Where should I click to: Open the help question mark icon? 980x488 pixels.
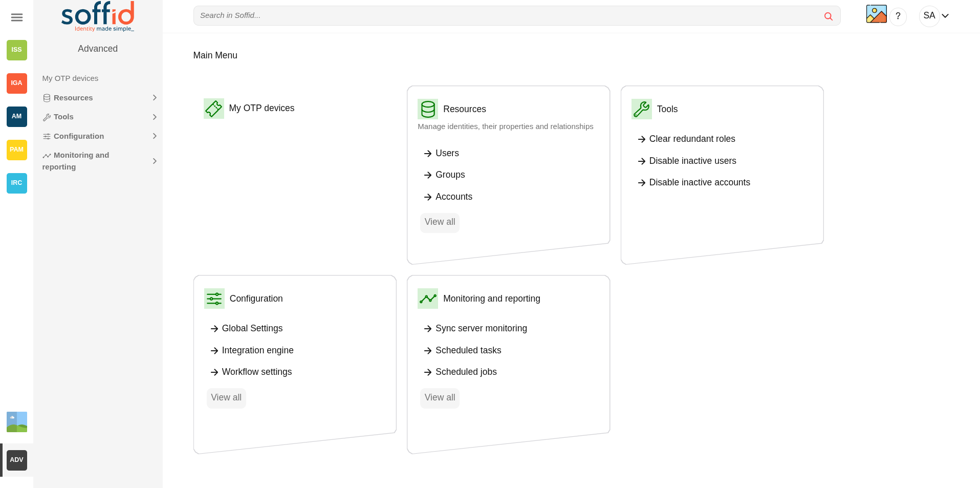pyautogui.click(x=898, y=16)
